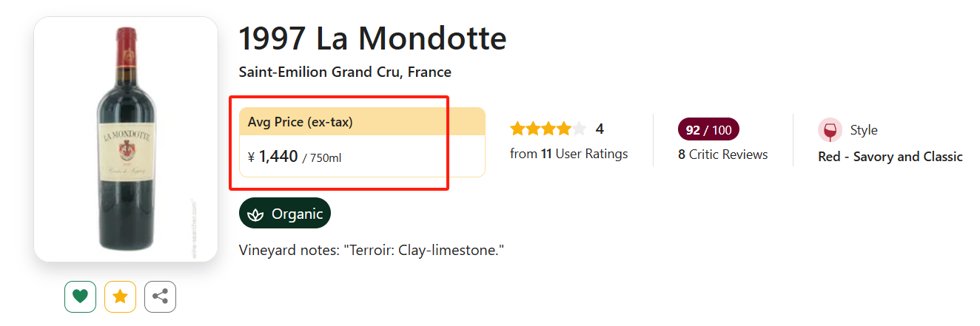The image size is (980, 326).
Task: Click the Vineyard notes terroir text
Action: tap(372, 251)
